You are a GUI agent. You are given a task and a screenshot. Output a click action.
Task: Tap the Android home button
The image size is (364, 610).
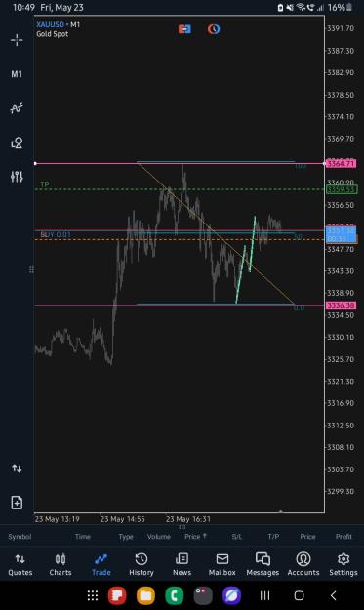[x=299, y=595]
